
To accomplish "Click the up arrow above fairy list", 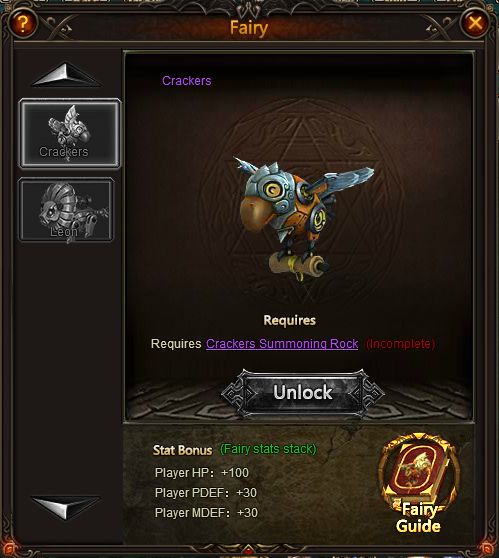I will coord(66,75).
